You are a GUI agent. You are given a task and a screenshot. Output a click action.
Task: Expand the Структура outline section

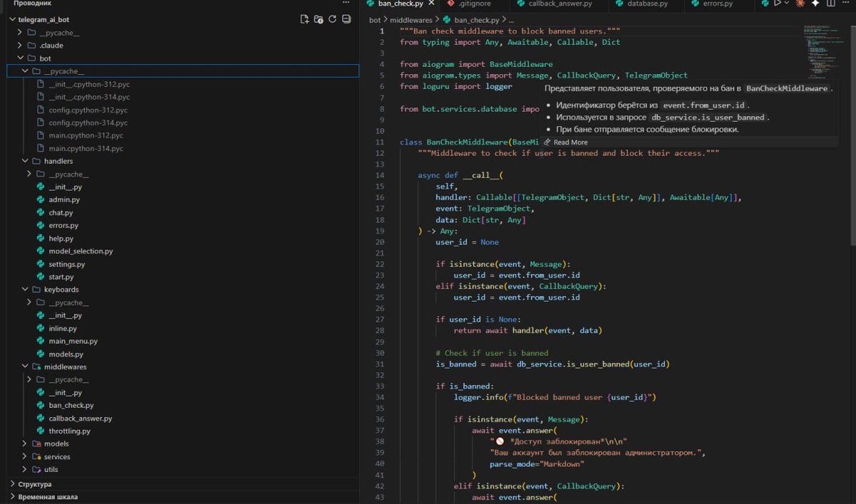[x=13, y=484]
